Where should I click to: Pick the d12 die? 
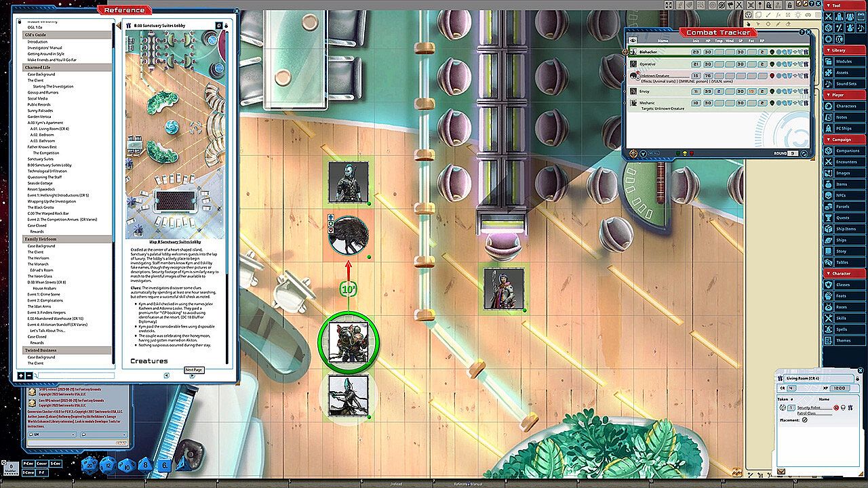(x=108, y=465)
